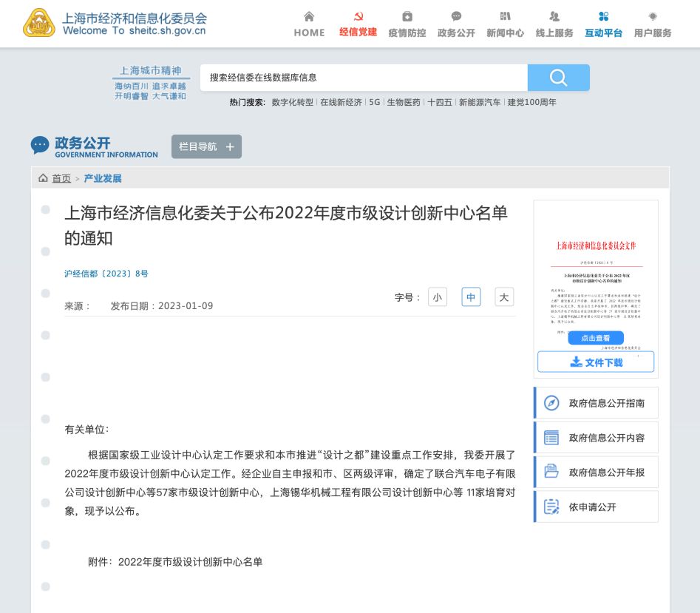The width and height of the screenshot is (700, 613).
Task: Click the 依申请公开 document icon
Action: (551, 507)
